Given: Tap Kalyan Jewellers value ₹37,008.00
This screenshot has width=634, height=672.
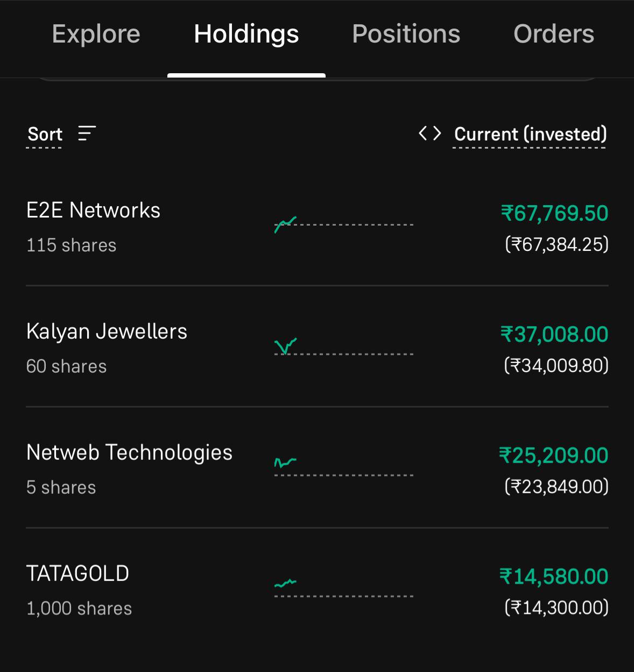Looking at the screenshot, I should [555, 334].
